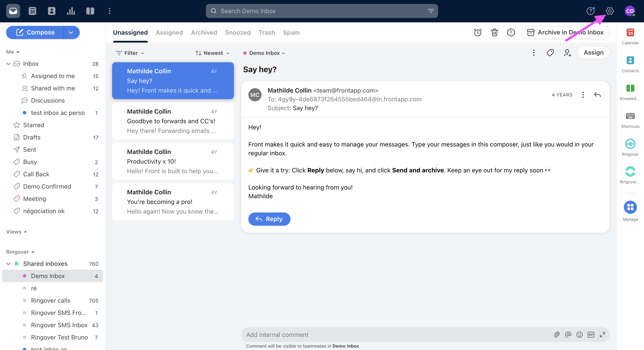The width and height of the screenshot is (644, 350).
Task: Open the Compose dropdown arrow
Action: [x=71, y=32]
